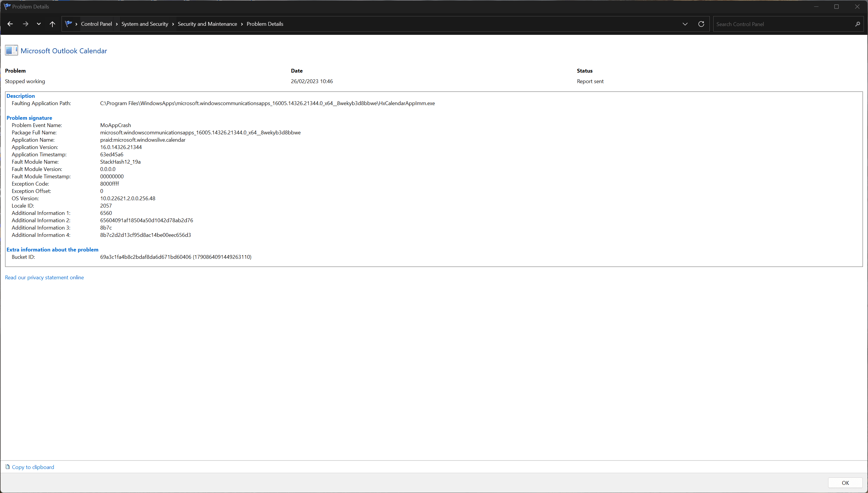The height and width of the screenshot is (493, 868).
Task: Click the Forward navigation arrow
Action: coord(25,24)
